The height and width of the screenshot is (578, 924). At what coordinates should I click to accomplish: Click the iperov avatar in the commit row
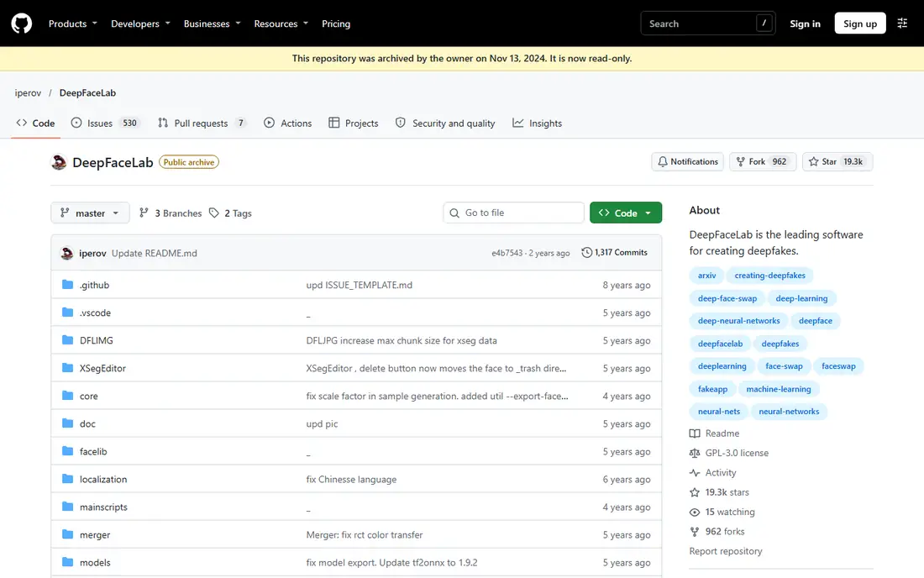67,253
